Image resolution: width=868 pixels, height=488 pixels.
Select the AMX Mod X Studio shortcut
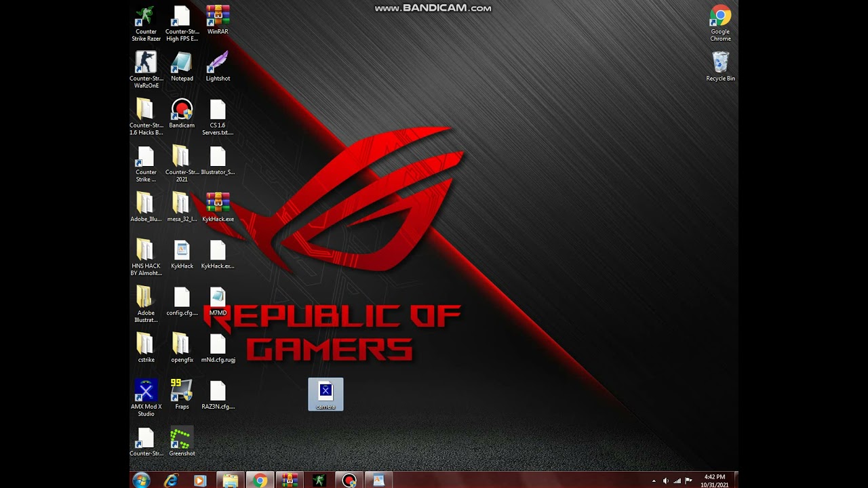tap(146, 397)
